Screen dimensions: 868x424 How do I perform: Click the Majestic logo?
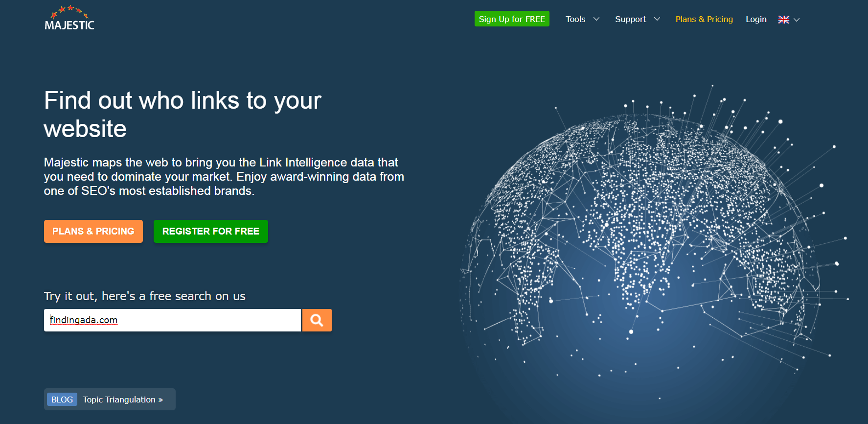click(x=69, y=18)
